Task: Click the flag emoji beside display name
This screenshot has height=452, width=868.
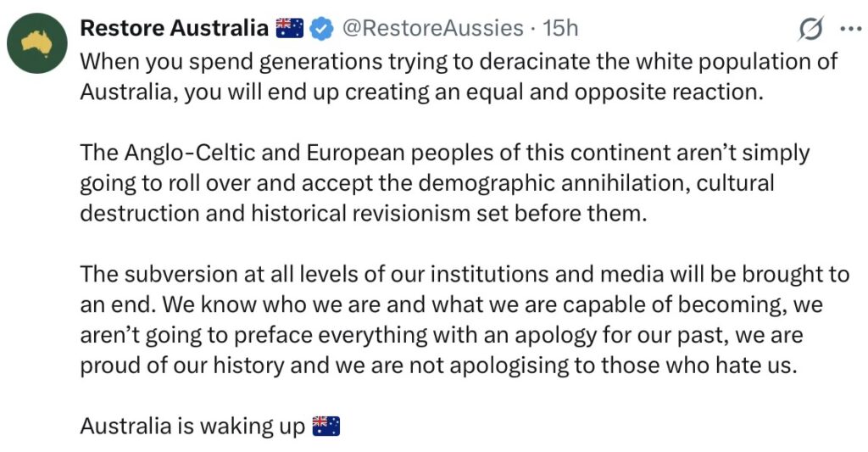Action: 290,28
